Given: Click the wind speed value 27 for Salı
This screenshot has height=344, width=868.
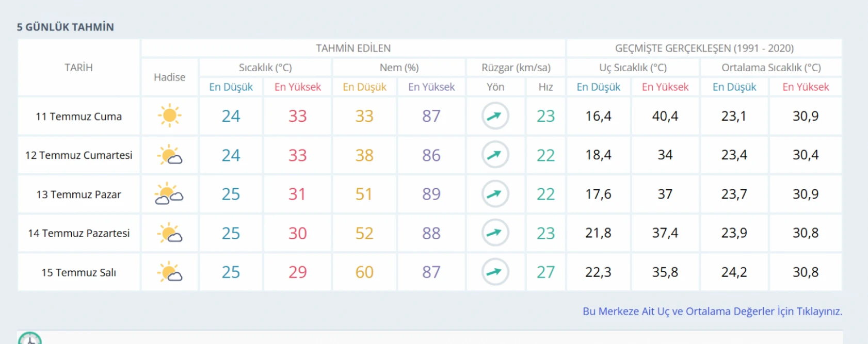Looking at the screenshot, I should (x=545, y=272).
